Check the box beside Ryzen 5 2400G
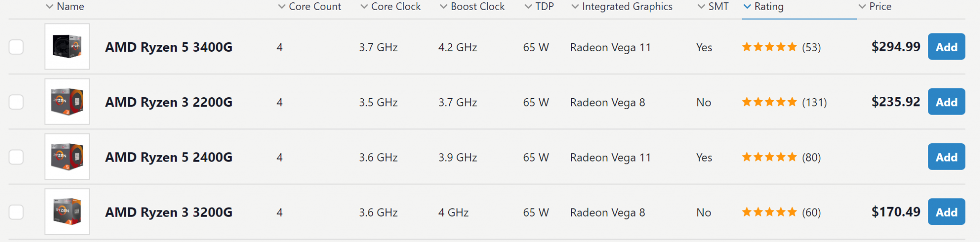Viewport: 980px width, 242px height. [16, 157]
